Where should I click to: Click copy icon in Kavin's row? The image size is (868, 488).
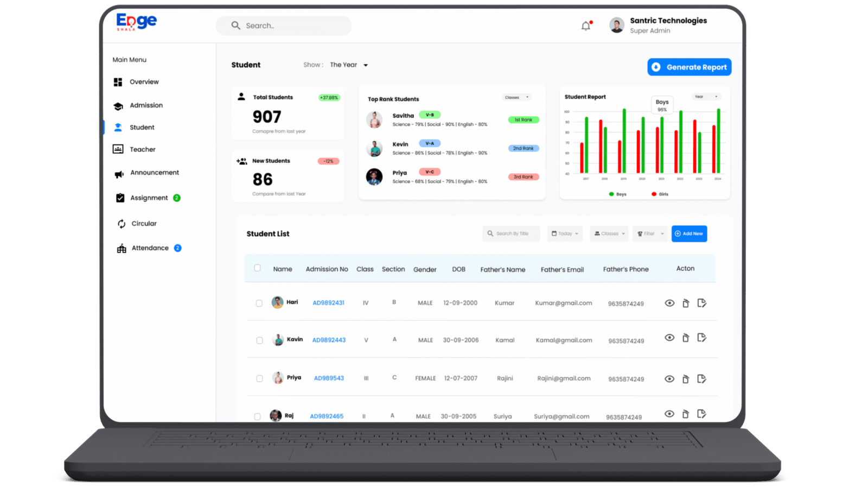pyautogui.click(x=686, y=338)
